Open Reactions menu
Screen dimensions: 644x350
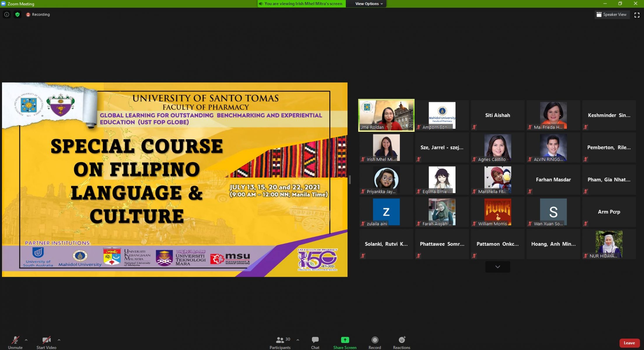click(402, 342)
